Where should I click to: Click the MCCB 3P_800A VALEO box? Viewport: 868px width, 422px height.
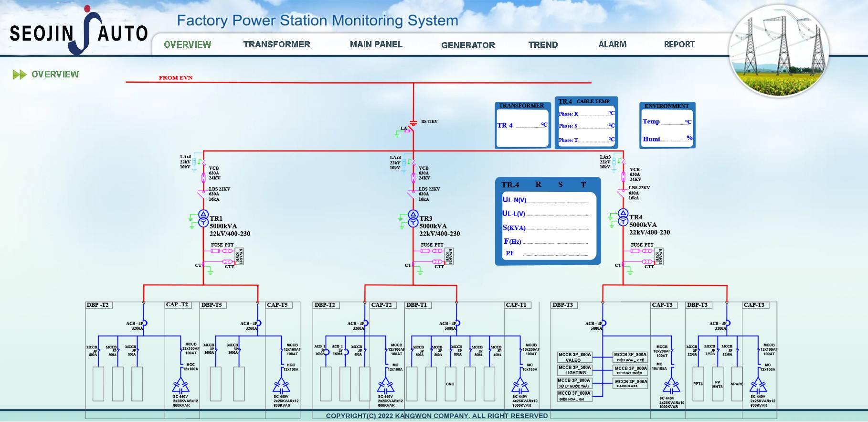[x=575, y=357]
